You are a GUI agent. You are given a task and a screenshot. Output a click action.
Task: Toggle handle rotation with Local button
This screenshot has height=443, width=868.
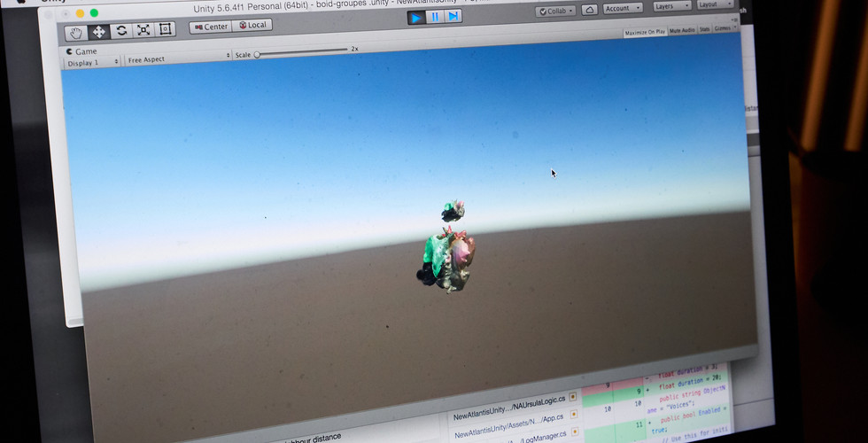pos(252,25)
